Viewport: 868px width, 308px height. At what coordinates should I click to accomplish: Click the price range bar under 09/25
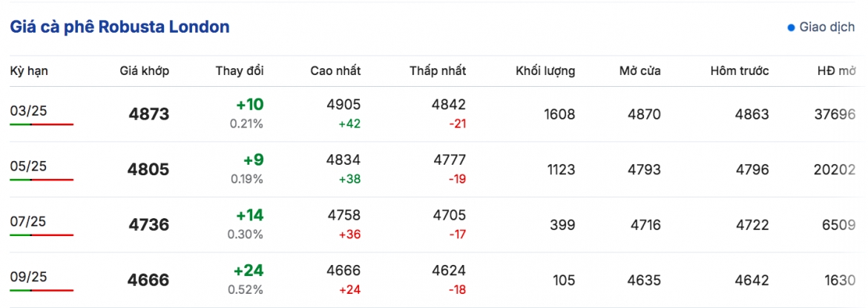pos(42,290)
